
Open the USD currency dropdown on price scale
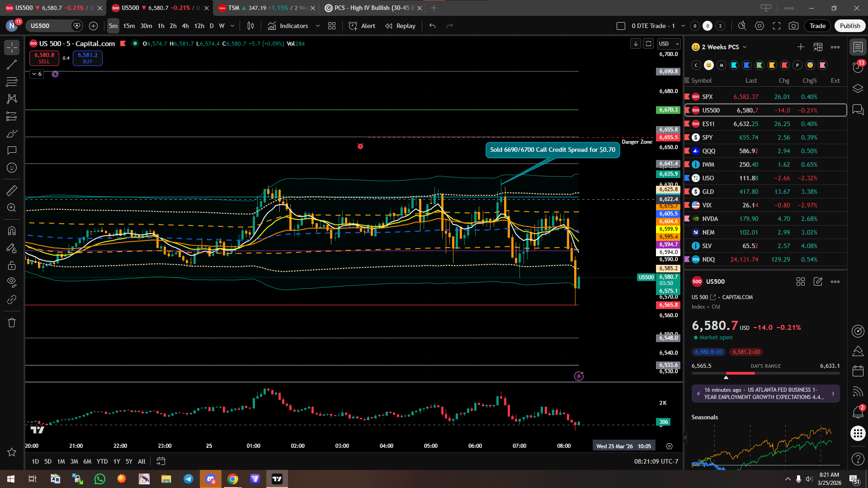click(x=669, y=44)
